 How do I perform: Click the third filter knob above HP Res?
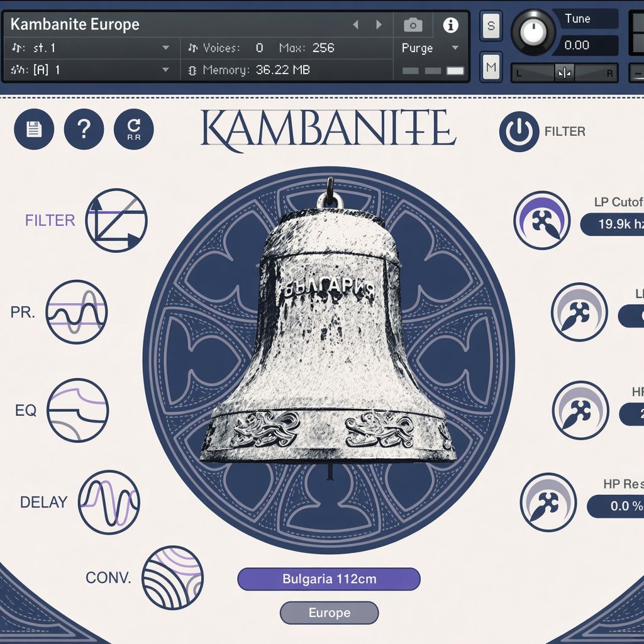[580, 410]
